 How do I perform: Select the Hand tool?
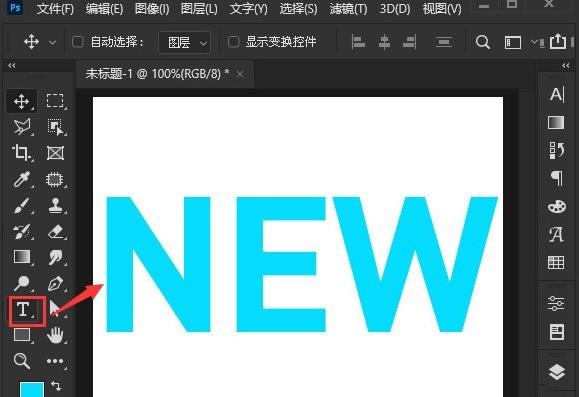click(55, 335)
